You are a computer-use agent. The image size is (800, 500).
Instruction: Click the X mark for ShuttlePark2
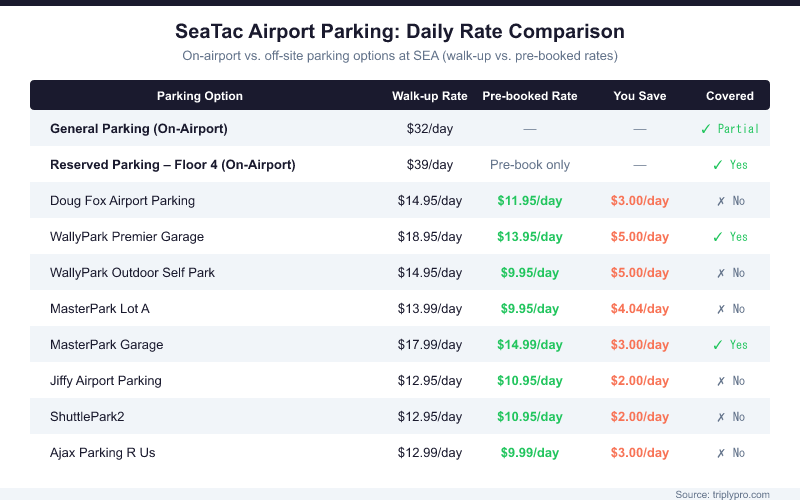(x=720, y=417)
